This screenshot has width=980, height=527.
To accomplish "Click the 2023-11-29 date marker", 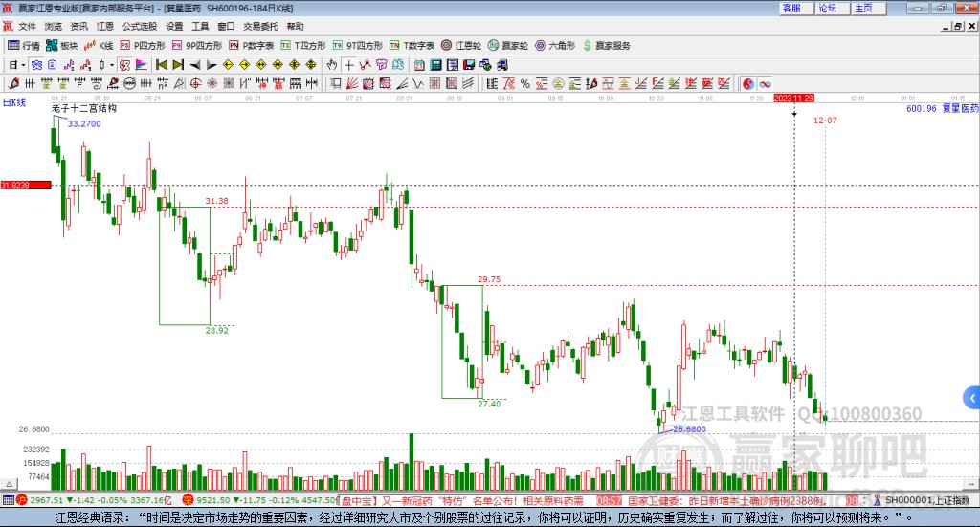I will coord(793,98).
